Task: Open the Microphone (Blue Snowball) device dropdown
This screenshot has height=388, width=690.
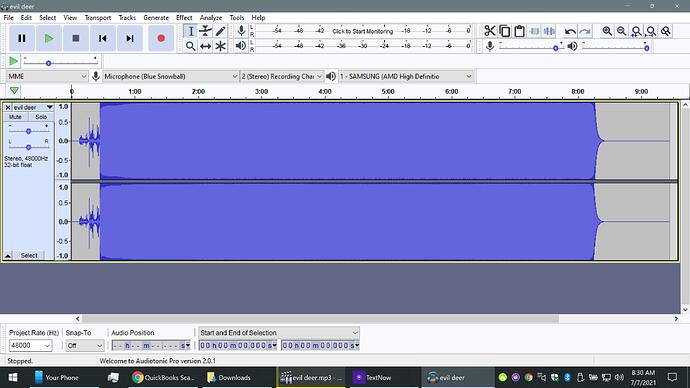Action: click(x=171, y=77)
